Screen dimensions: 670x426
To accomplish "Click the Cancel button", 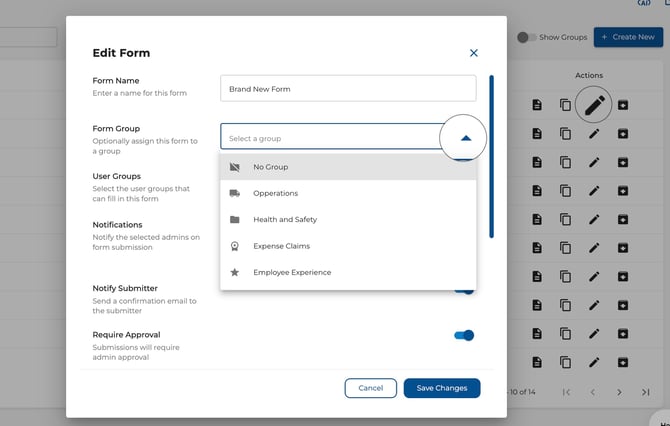I will click(370, 388).
